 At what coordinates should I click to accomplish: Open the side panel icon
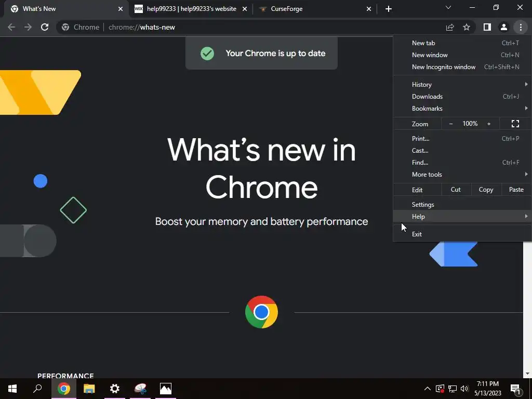point(487,27)
